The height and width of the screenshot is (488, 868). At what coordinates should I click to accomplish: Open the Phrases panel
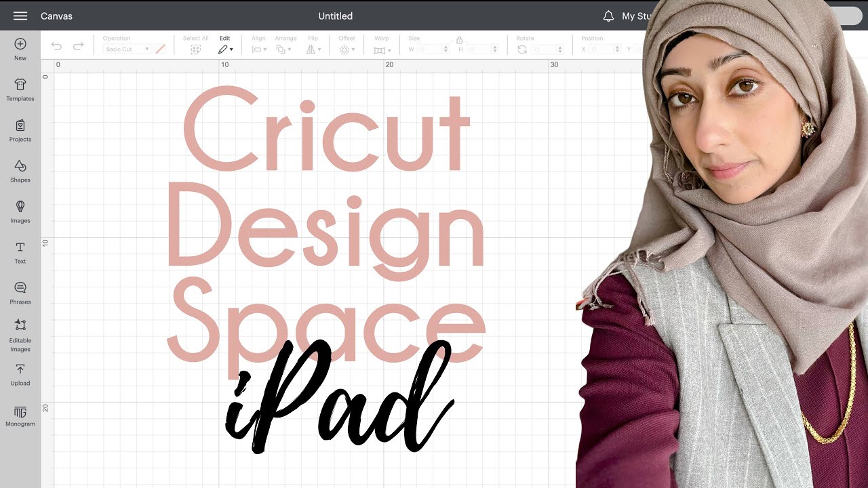pyautogui.click(x=20, y=293)
